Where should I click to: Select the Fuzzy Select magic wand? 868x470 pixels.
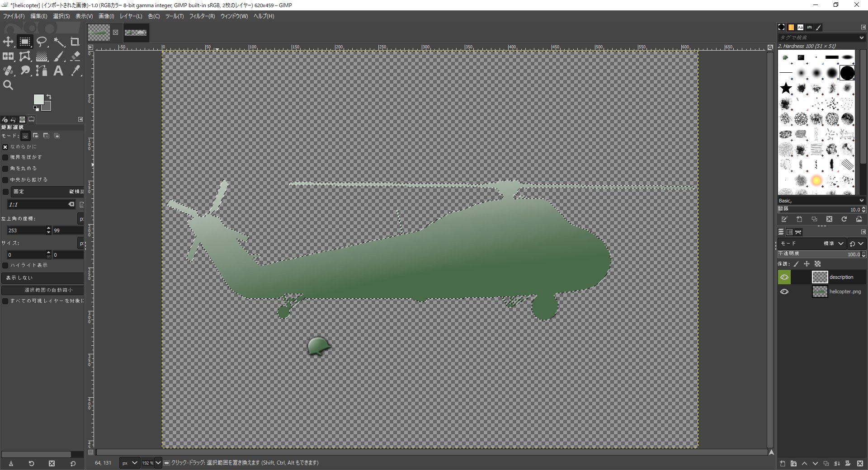[x=59, y=42]
